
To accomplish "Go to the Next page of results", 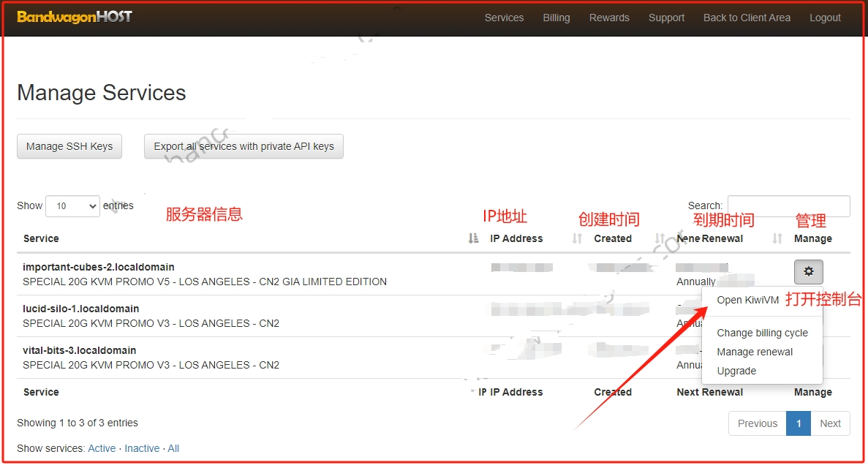I will 830,423.
